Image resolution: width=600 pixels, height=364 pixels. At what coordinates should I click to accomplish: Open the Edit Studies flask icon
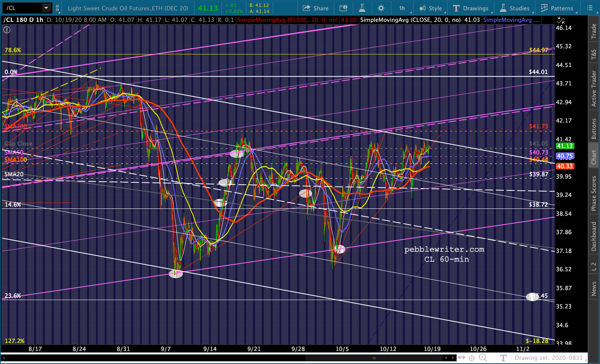[362, 8]
